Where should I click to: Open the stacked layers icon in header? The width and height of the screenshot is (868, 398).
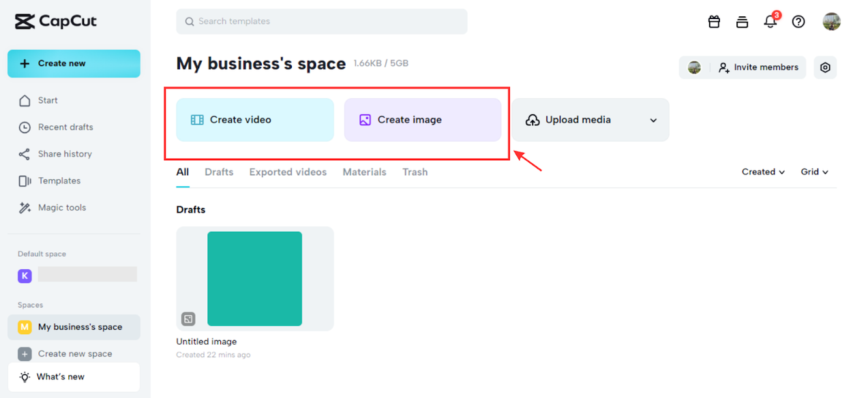tap(742, 21)
